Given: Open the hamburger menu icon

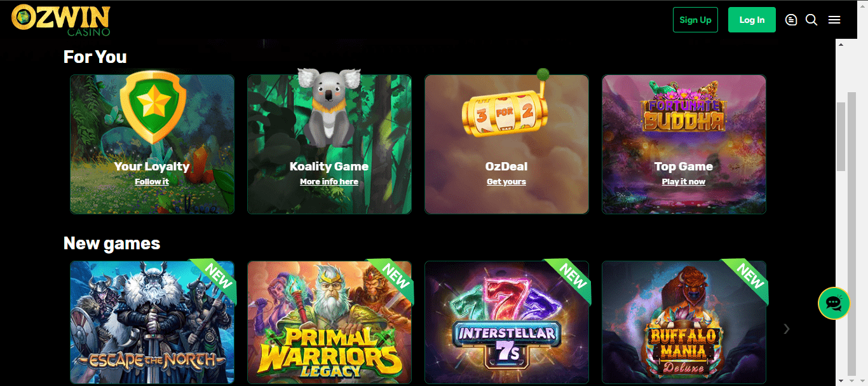Looking at the screenshot, I should (x=834, y=20).
